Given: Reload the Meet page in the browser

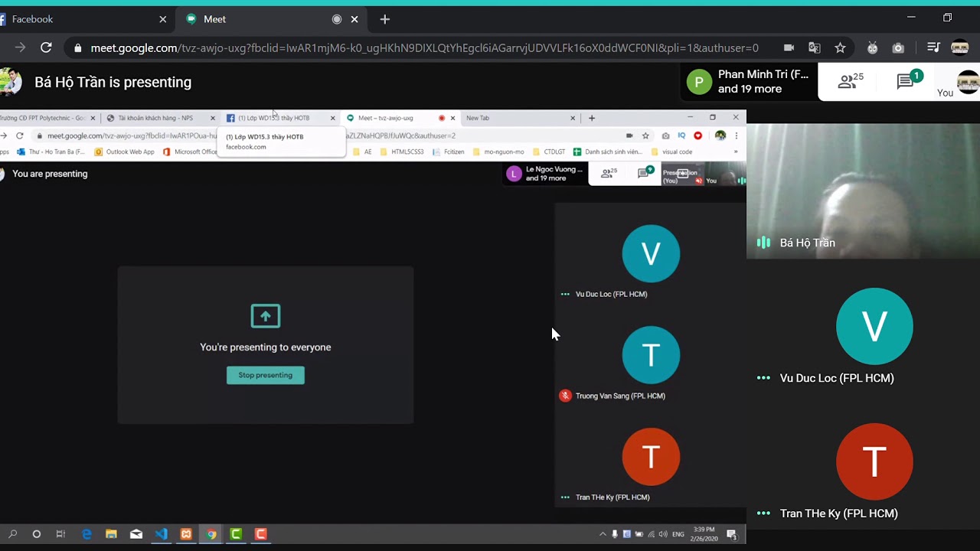Looking at the screenshot, I should [x=46, y=47].
